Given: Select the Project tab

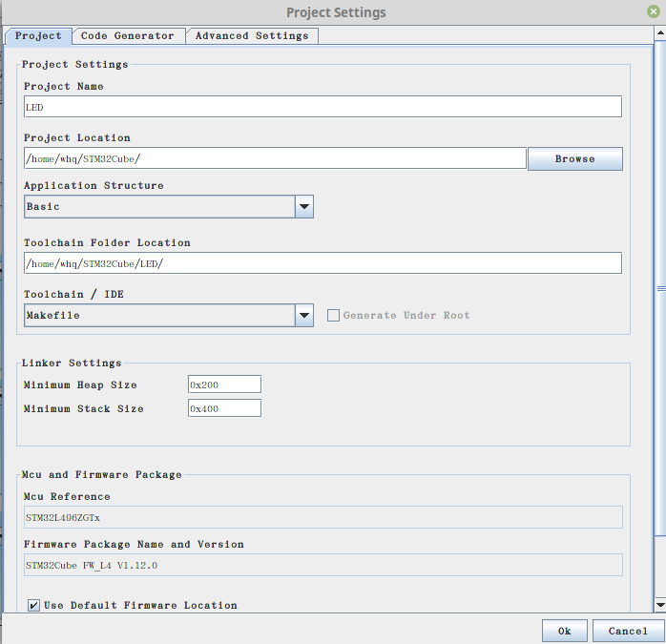Looking at the screenshot, I should coord(38,36).
